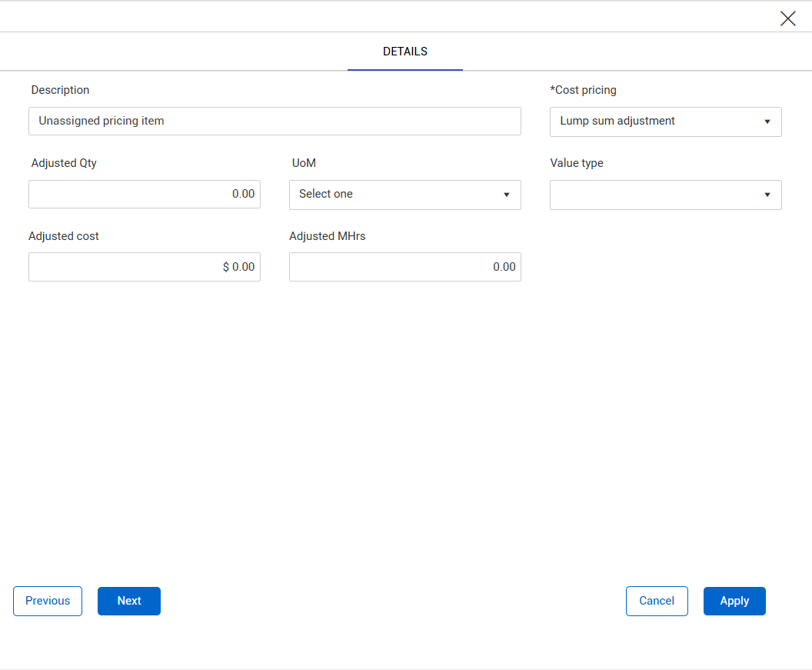Open the empty Value type dropdown
The height and width of the screenshot is (670, 812).
[665, 195]
